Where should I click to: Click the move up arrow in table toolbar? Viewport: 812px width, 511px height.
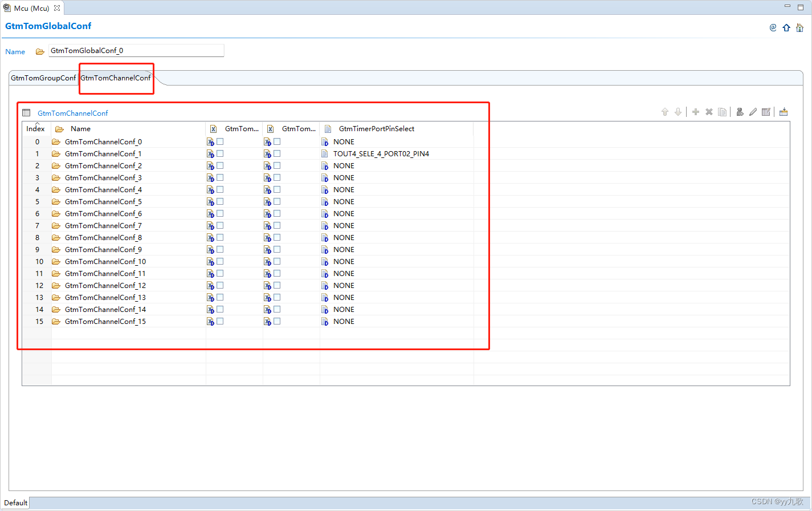[664, 112]
